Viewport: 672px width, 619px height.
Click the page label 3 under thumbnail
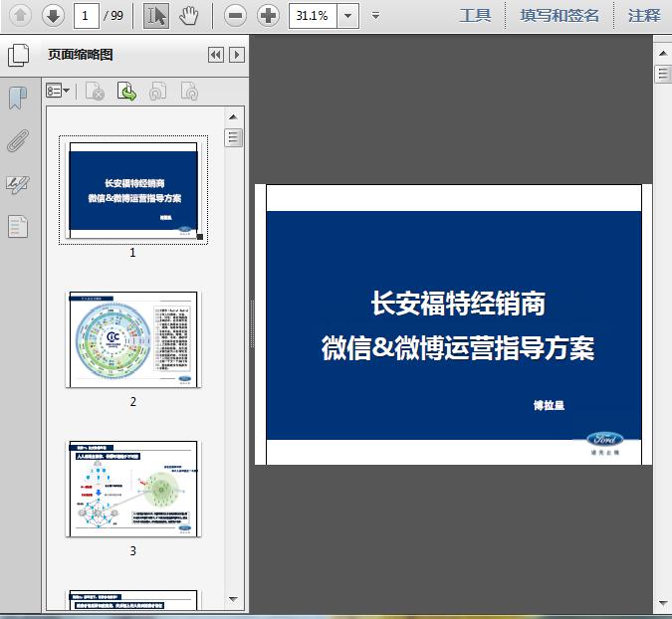[132, 550]
